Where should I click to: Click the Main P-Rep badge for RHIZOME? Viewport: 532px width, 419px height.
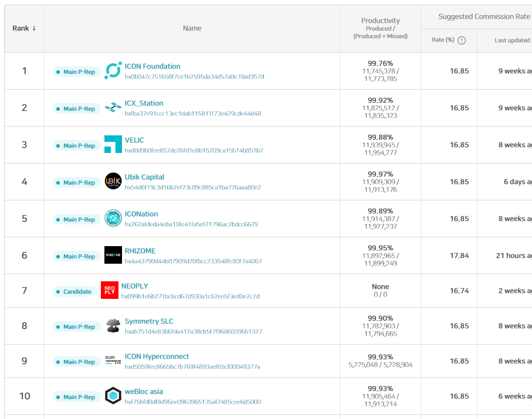pyautogui.click(x=76, y=257)
